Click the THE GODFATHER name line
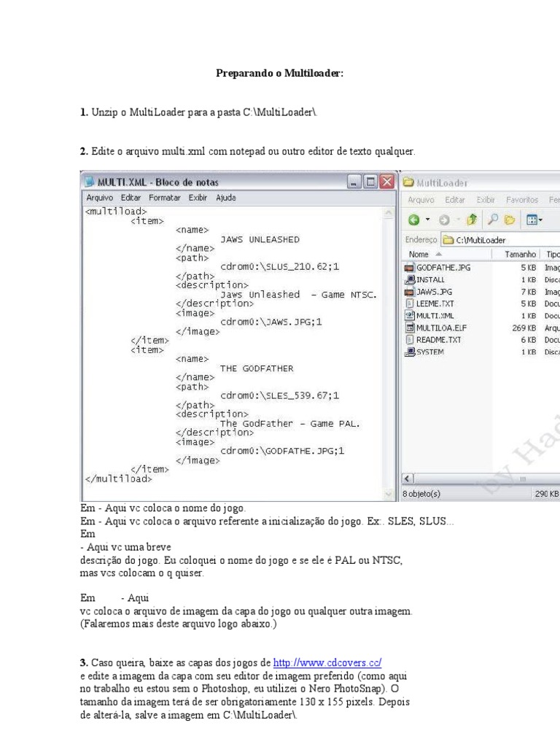 tap(257, 368)
